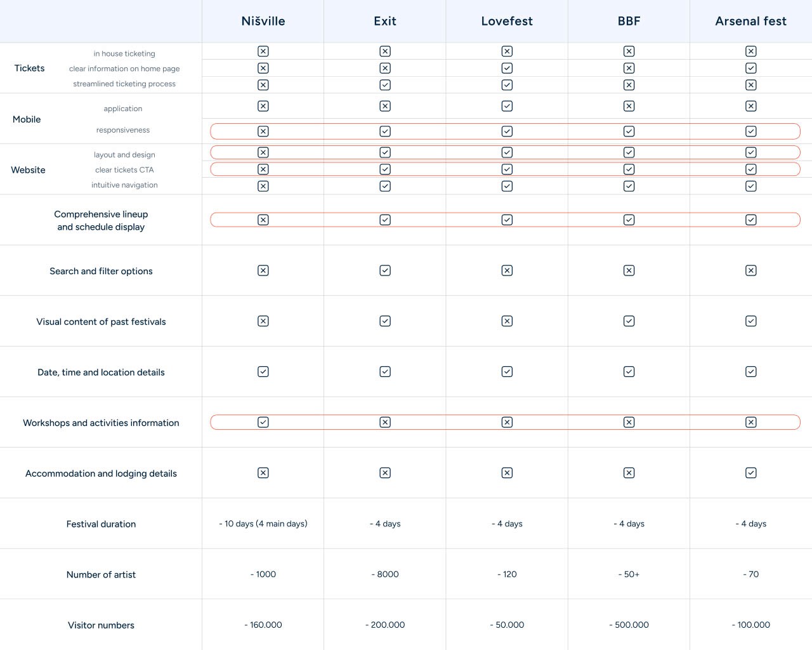Click the '- 70' artist count cell

[x=751, y=574]
